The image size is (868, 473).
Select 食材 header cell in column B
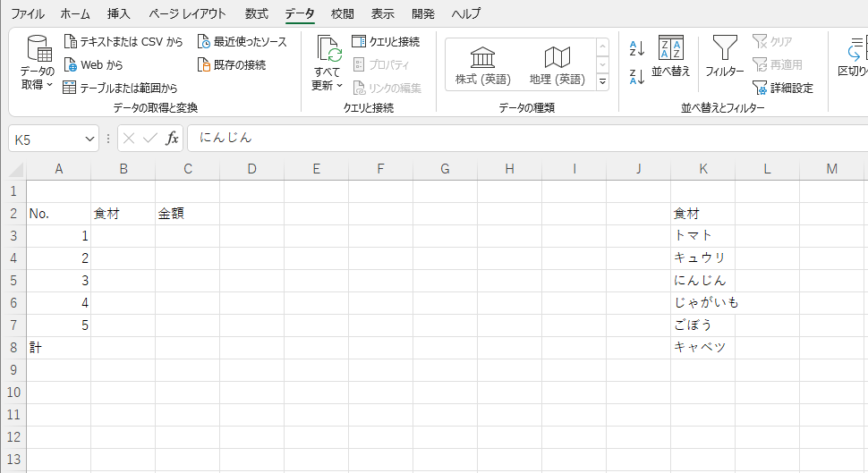[x=123, y=214]
